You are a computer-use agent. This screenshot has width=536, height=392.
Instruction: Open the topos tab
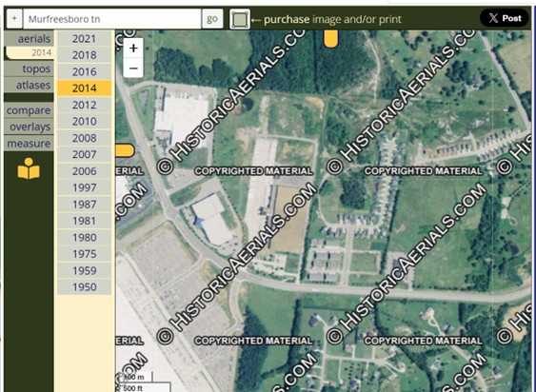[x=30, y=69]
